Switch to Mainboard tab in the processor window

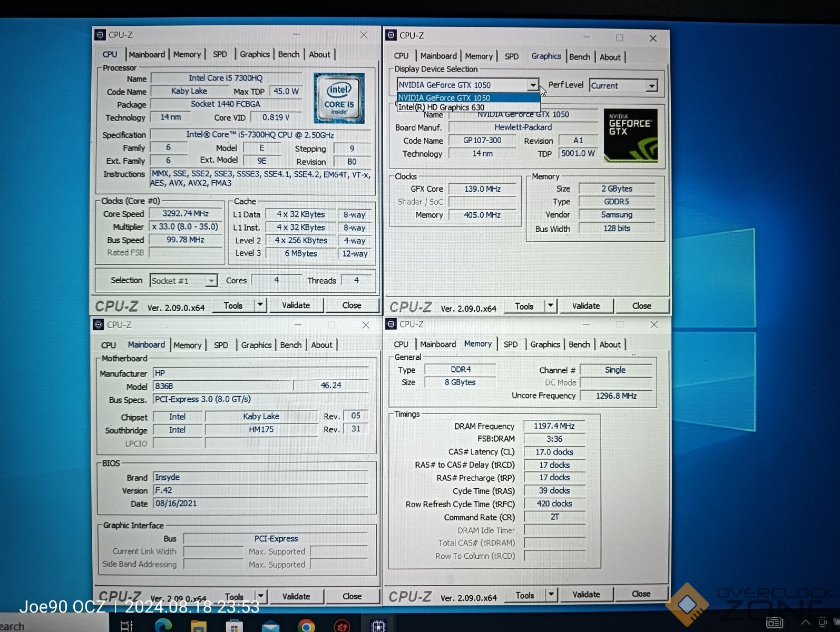pos(146,54)
